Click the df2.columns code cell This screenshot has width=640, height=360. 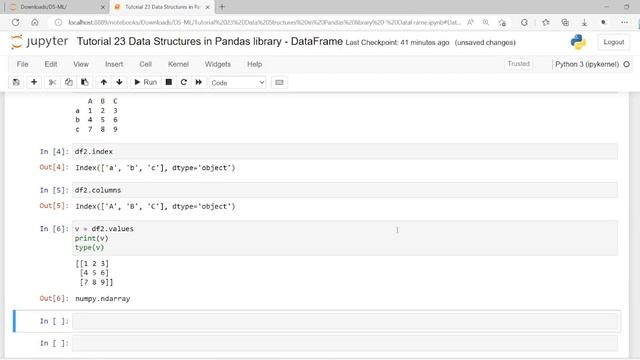pyautogui.click(x=345, y=190)
